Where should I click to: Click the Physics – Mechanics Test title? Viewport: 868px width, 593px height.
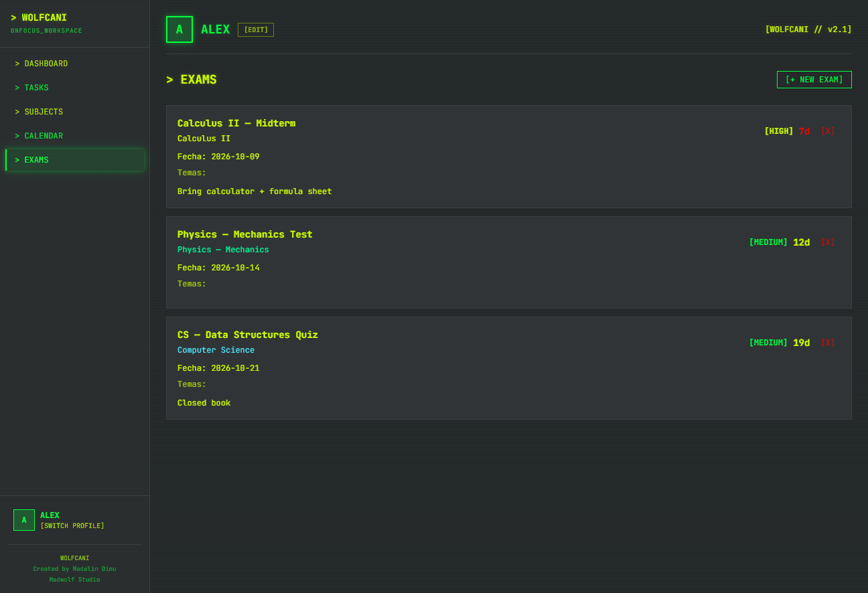[x=245, y=234]
